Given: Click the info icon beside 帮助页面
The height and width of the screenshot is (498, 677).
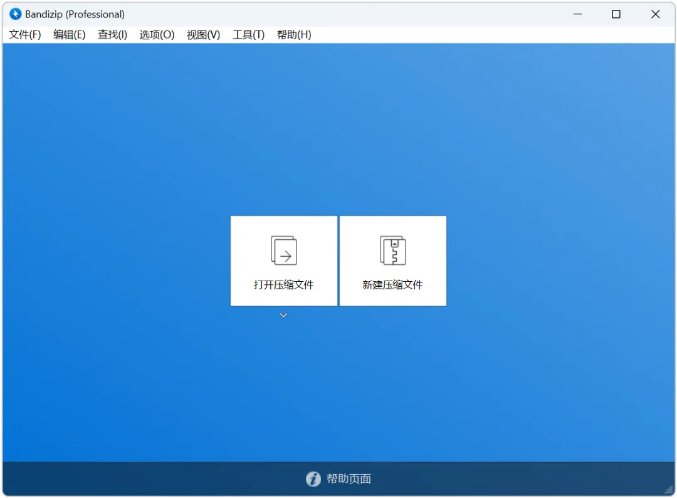Looking at the screenshot, I should click(313, 479).
